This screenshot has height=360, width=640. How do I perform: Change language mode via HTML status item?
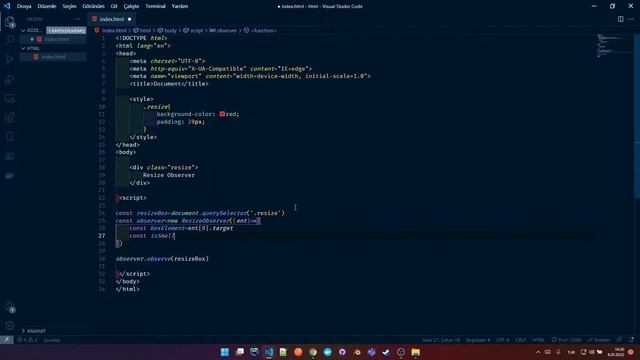pyautogui.click(x=538, y=340)
